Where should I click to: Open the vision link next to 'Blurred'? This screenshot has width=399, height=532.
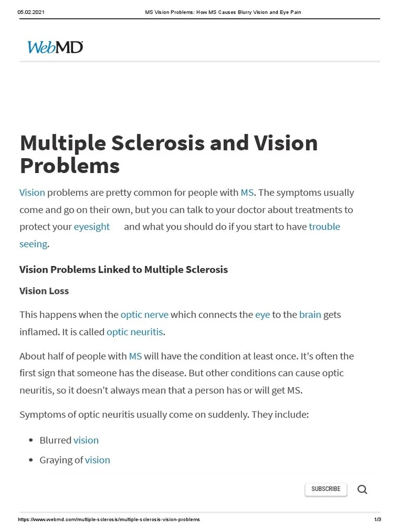(86, 440)
